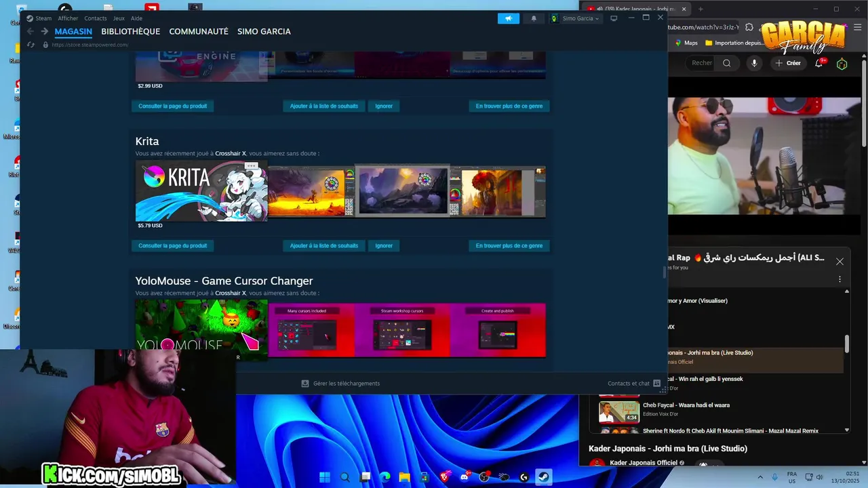Open YouTube account avatar menu
This screenshot has height=488, width=868.
tap(842, 64)
